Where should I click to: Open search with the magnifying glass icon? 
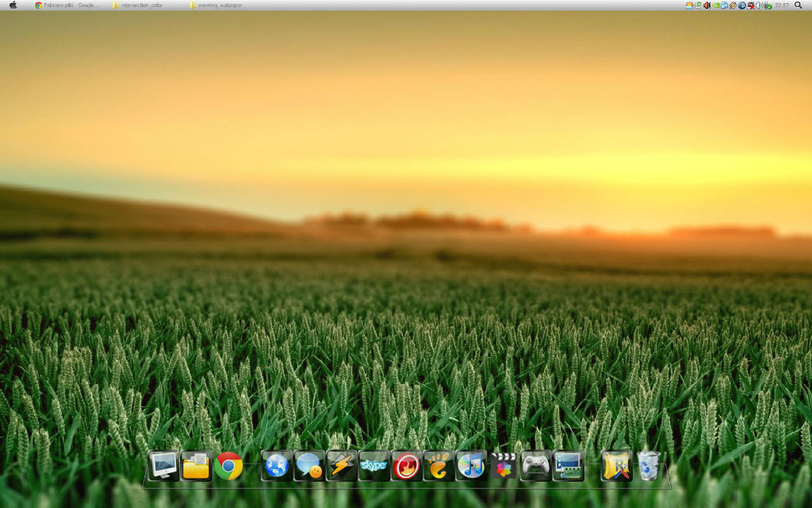(798, 6)
